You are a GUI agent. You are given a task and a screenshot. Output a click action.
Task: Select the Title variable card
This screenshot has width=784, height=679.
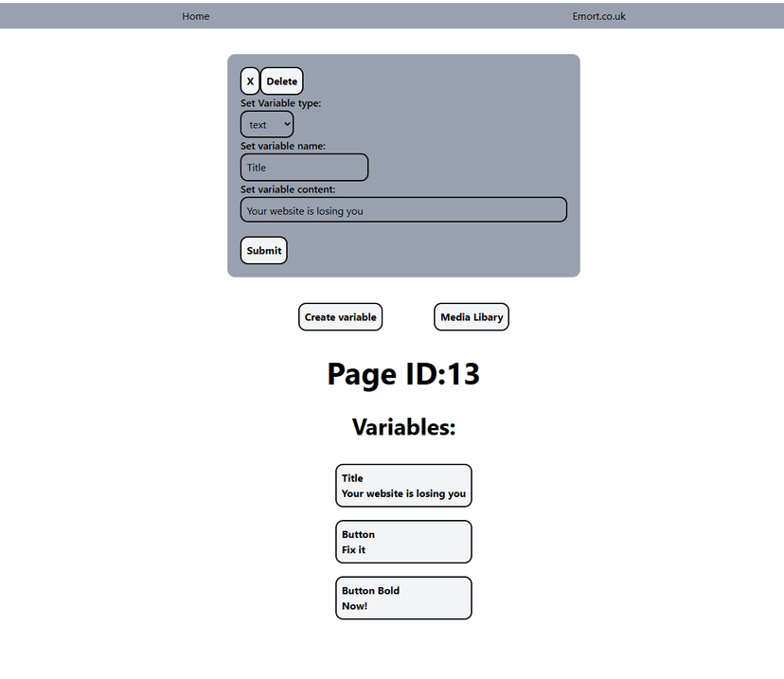tap(403, 486)
